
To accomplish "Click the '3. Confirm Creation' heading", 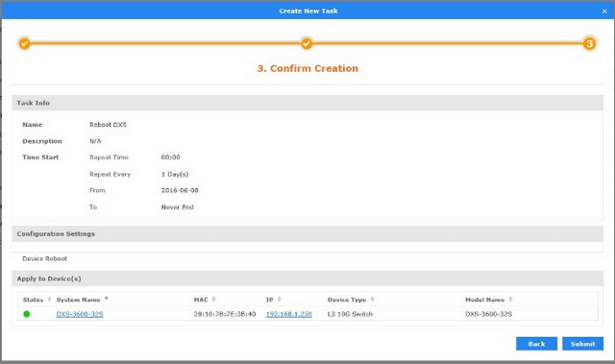I will click(x=307, y=68).
